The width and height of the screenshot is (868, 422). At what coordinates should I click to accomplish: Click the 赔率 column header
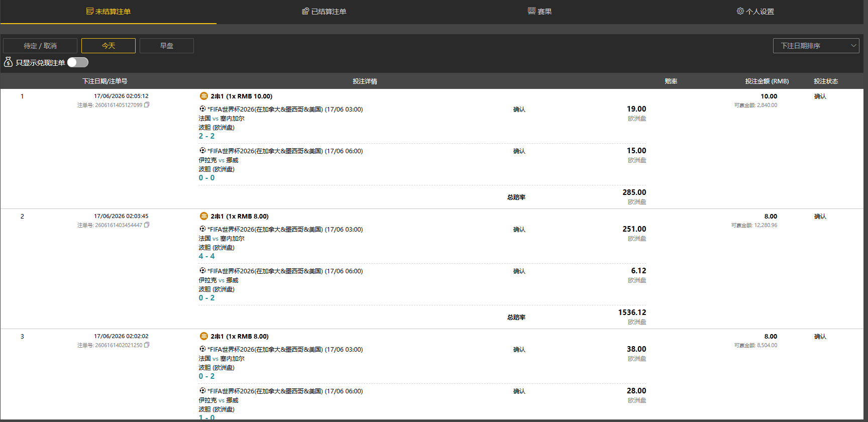671,81
